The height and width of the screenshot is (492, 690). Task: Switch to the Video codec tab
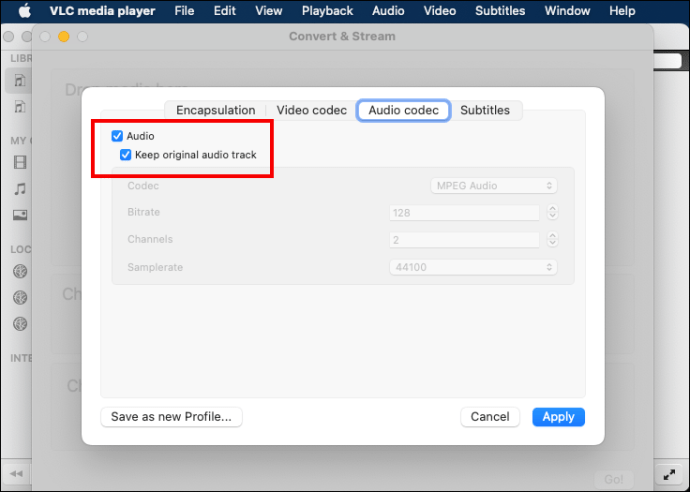(x=311, y=110)
